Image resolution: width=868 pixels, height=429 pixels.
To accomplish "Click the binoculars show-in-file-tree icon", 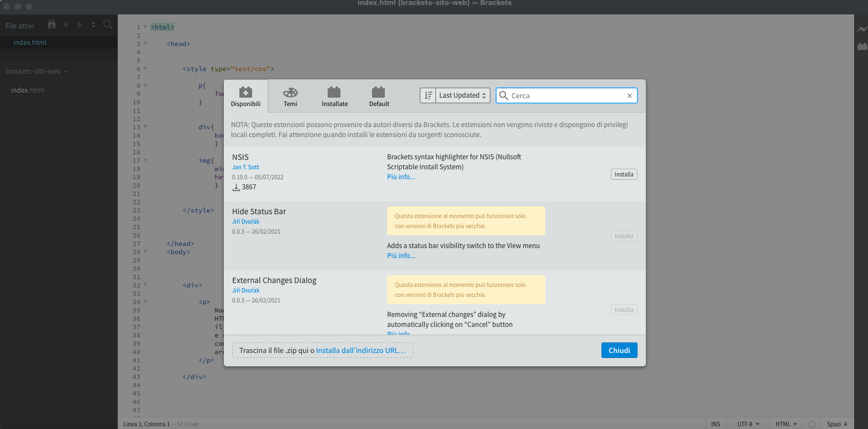I will click(52, 24).
